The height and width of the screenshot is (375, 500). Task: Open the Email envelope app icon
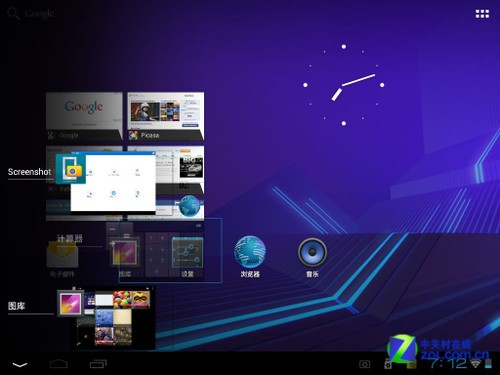pos(62,254)
